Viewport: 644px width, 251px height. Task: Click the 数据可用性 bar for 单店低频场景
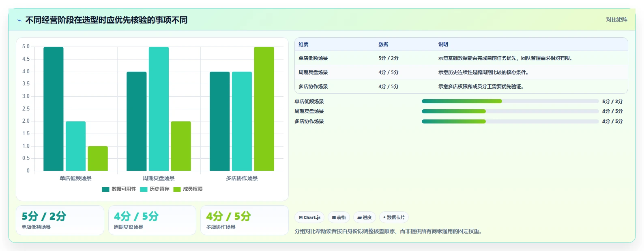pyautogui.click(x=54, y=109)
